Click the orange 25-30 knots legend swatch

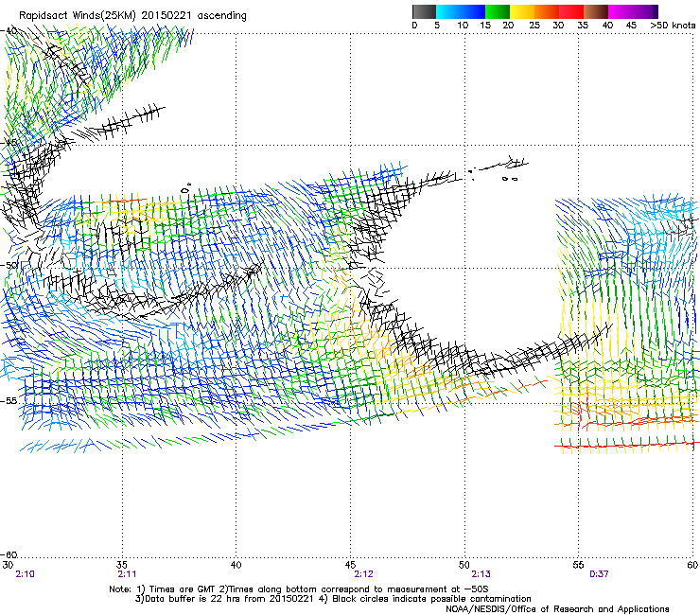click(547, 11)
